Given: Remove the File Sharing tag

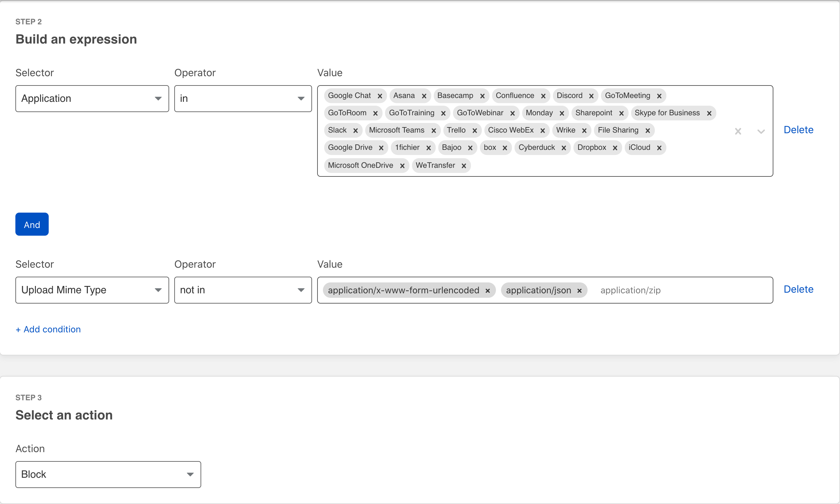Looking at the screenshot, I should [648, 131].
